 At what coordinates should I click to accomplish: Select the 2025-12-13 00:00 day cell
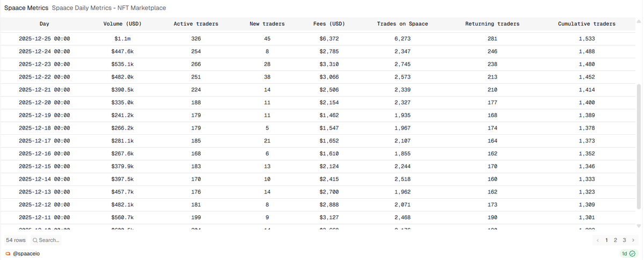click(x=44, y=192)
